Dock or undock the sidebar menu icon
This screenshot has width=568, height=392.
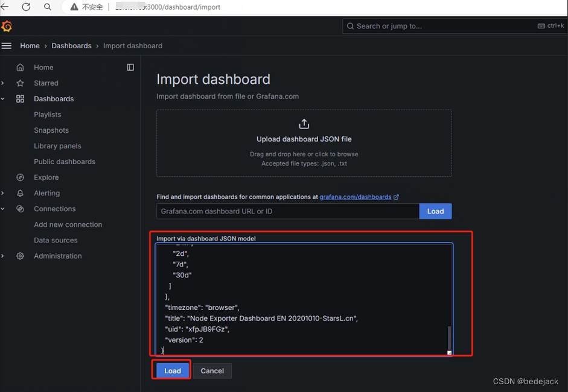click(130, 68)
